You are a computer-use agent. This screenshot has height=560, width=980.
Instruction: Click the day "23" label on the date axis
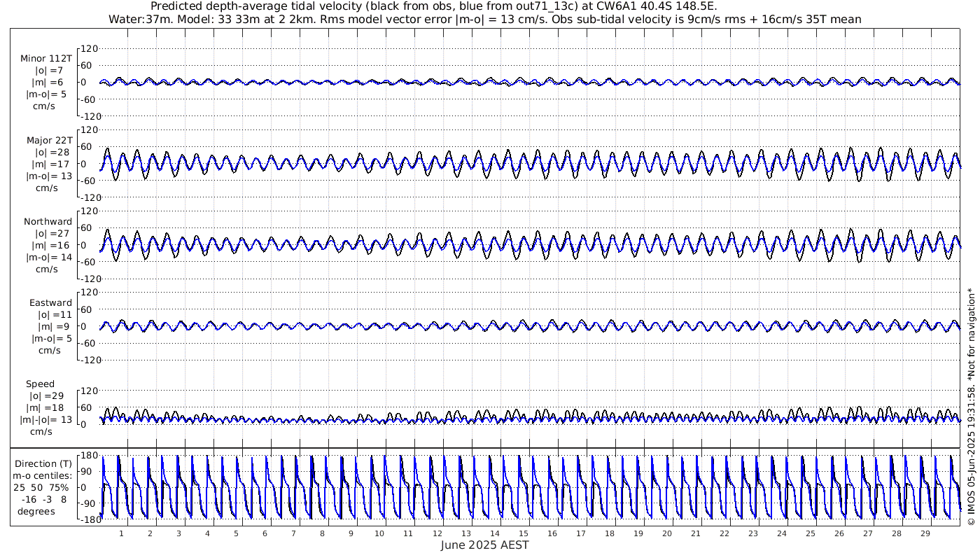[x=752, y=533]
